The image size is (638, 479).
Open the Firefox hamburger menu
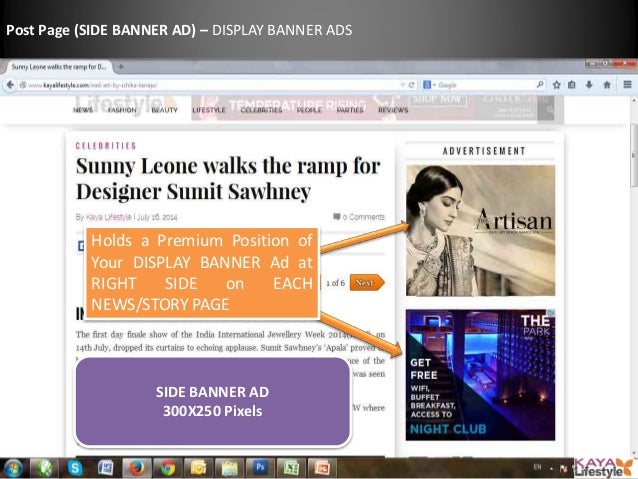point(627,85)
